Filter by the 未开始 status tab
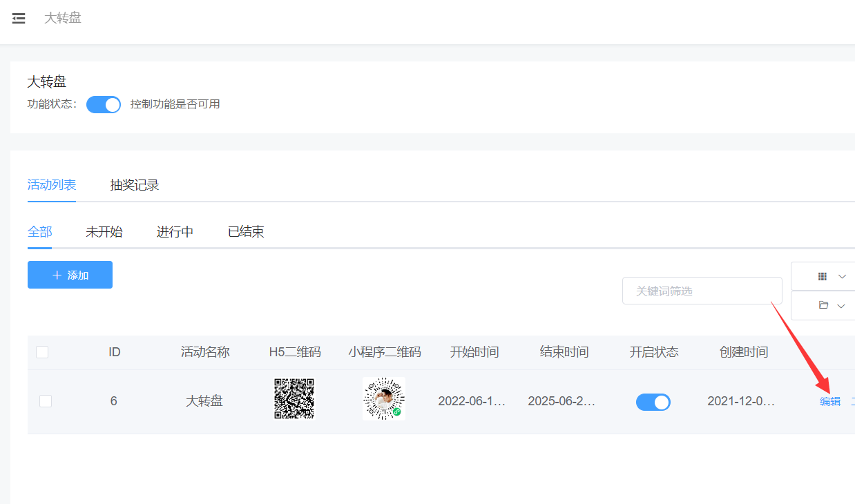The image size is (855, 504). click(104, 232)
